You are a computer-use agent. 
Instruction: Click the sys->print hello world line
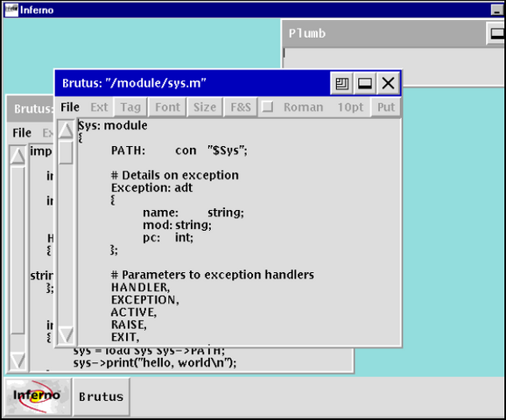tap(155, 363)
